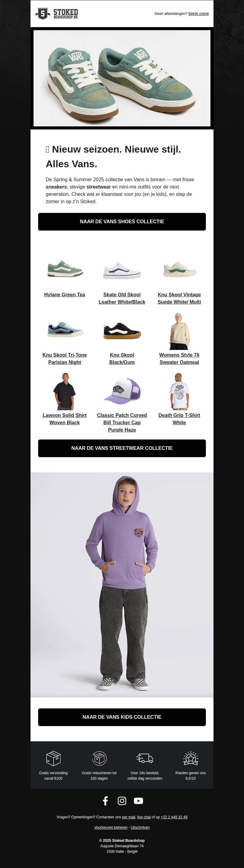Click the free returns package icon

[99, 758]
